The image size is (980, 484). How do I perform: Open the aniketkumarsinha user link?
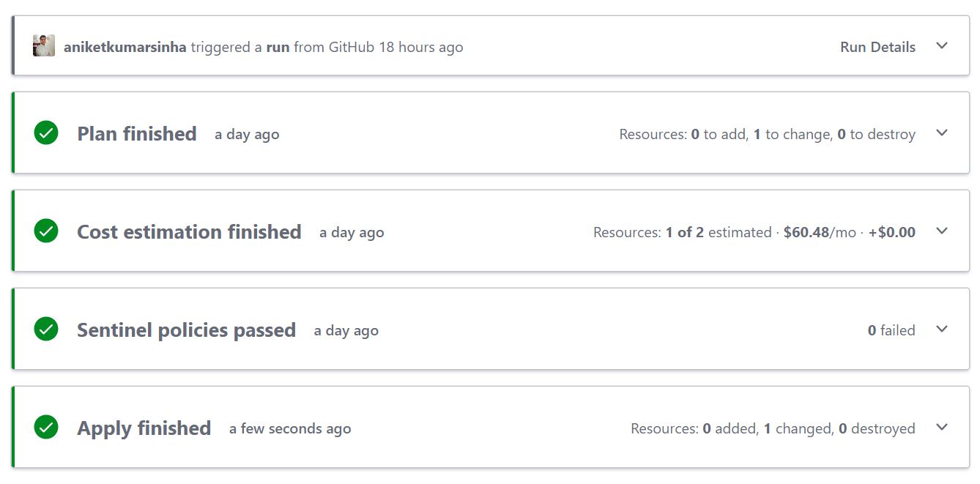tap(125, 47)
